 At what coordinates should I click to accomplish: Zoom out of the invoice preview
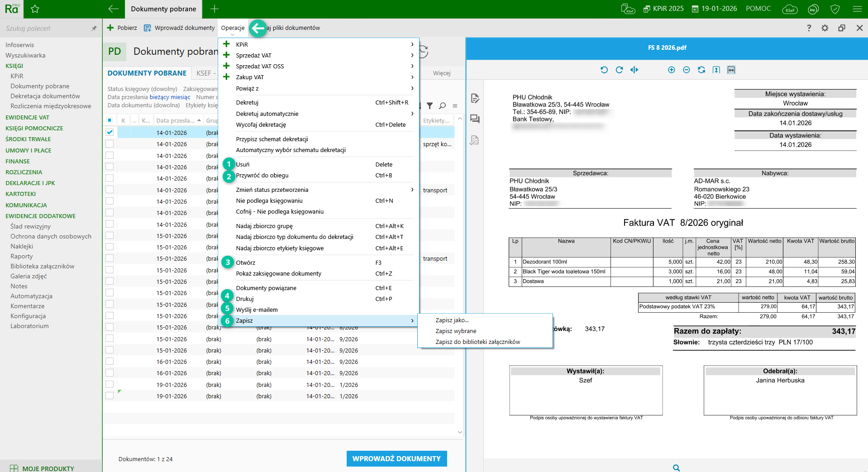686,70
